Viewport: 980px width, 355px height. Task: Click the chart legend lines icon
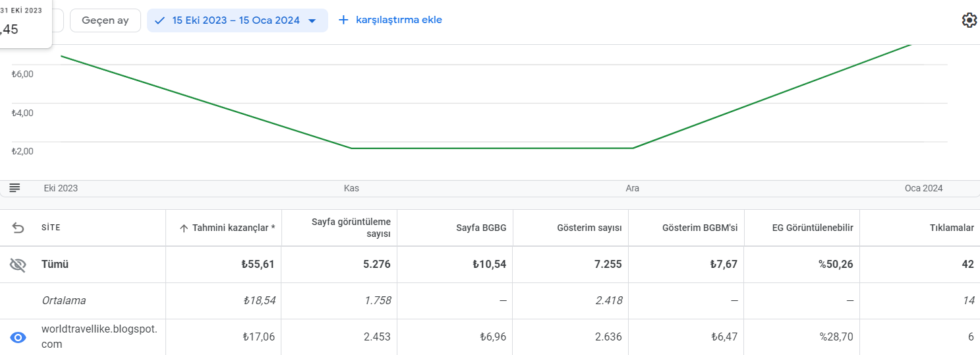[x=14, y=188]
